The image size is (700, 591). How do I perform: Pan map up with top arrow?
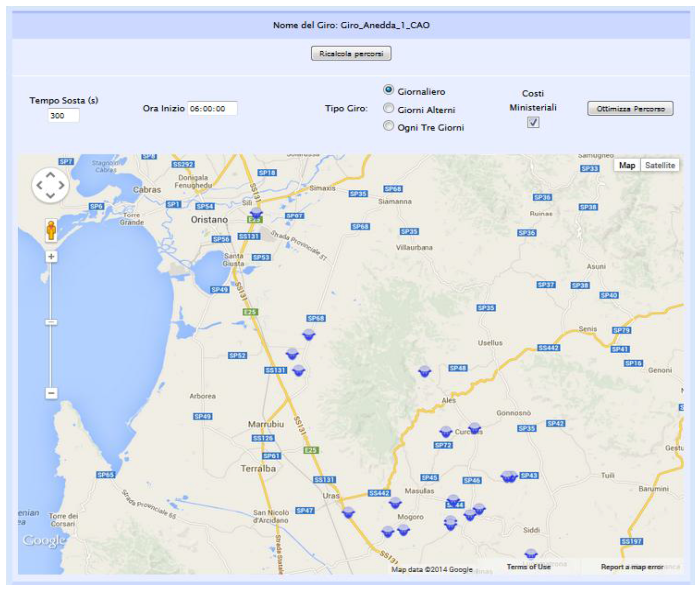click(x=50, y=175)
